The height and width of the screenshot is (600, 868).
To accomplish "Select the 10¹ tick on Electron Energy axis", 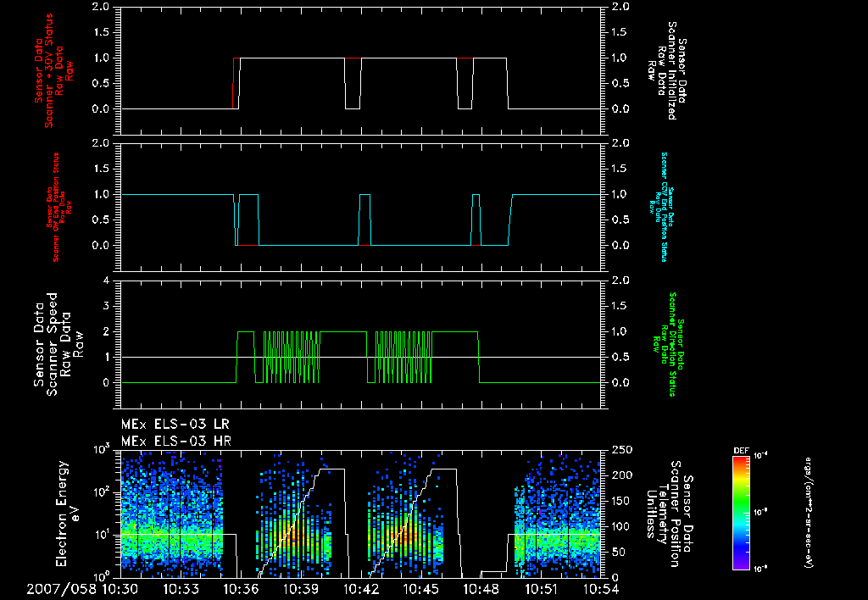I will (x=102, y=535).
